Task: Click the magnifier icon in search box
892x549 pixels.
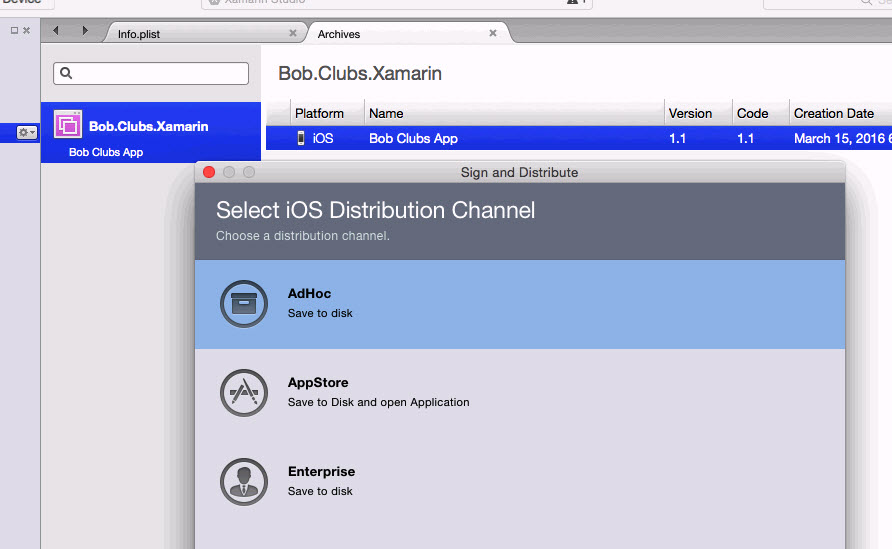Action: (66, 73)
